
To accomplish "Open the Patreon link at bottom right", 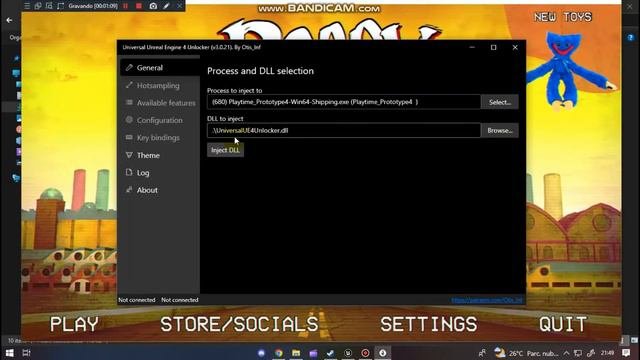I will click(x=487, y=300).
